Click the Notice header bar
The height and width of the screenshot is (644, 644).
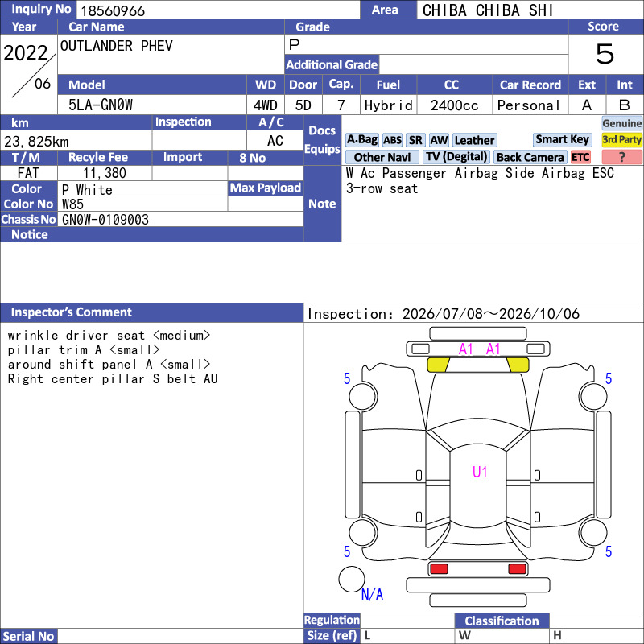click(151, 234)
